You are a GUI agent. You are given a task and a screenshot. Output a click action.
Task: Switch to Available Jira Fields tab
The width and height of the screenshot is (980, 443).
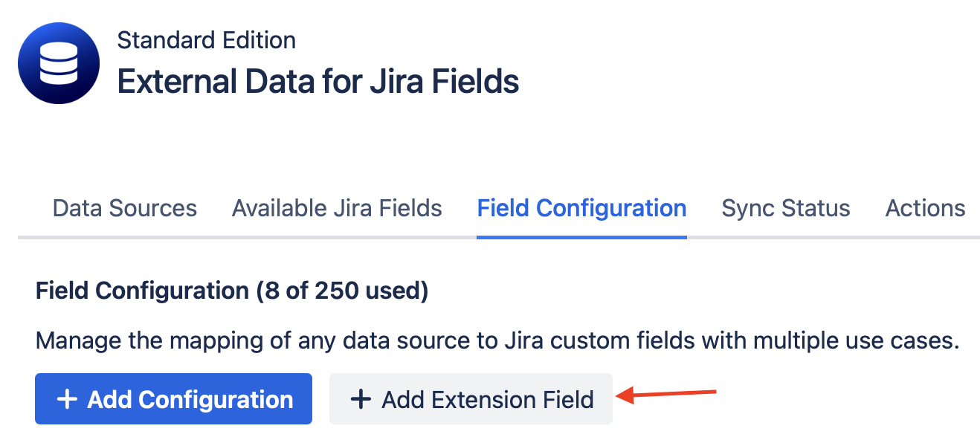(x=337, y=208)
